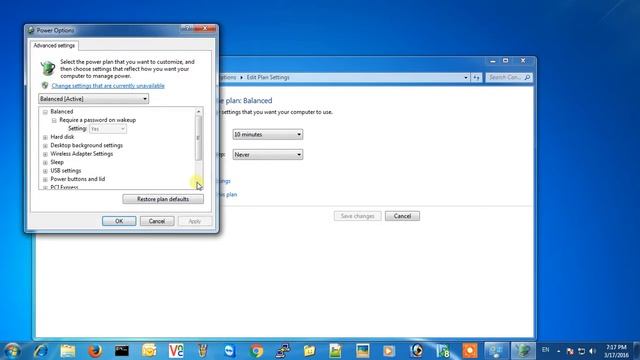The width and height of the screenshot is (640, 360).
Task: Open the clock showing 7:17 PM
Action: click(616, 351)
